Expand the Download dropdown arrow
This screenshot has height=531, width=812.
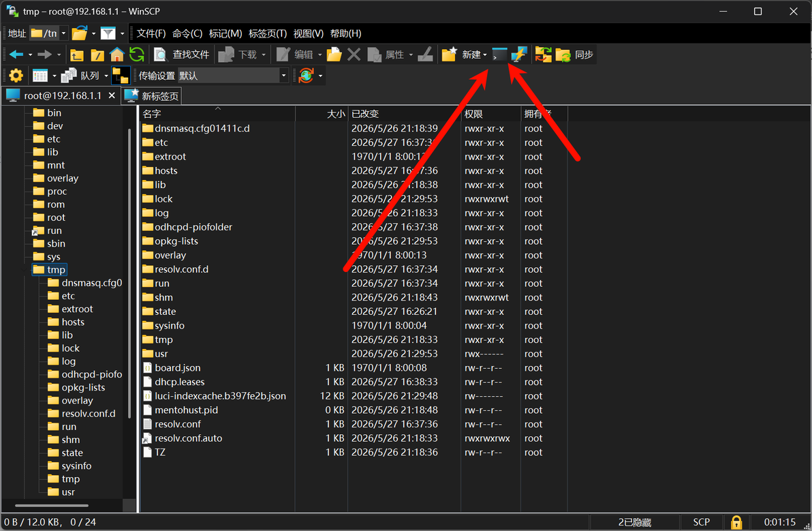(264, 55)
